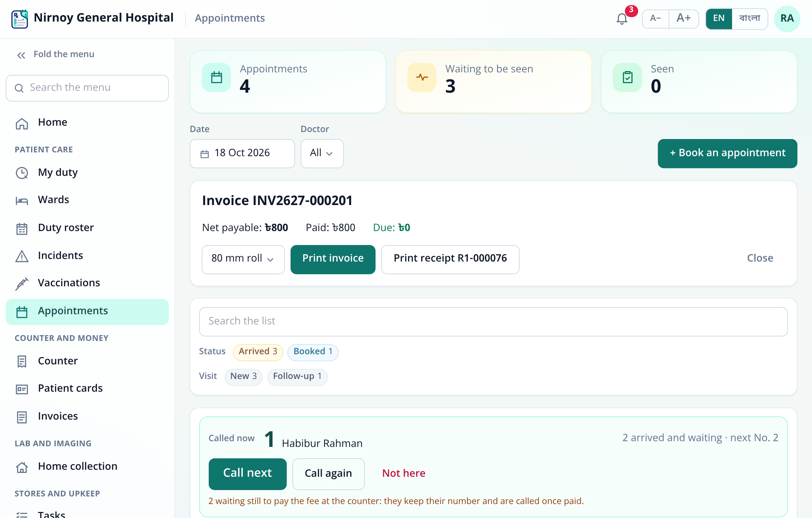Open Vaccinations syringe icon
The height and width of the screenshot is (518, 812).
coord(22,283)
